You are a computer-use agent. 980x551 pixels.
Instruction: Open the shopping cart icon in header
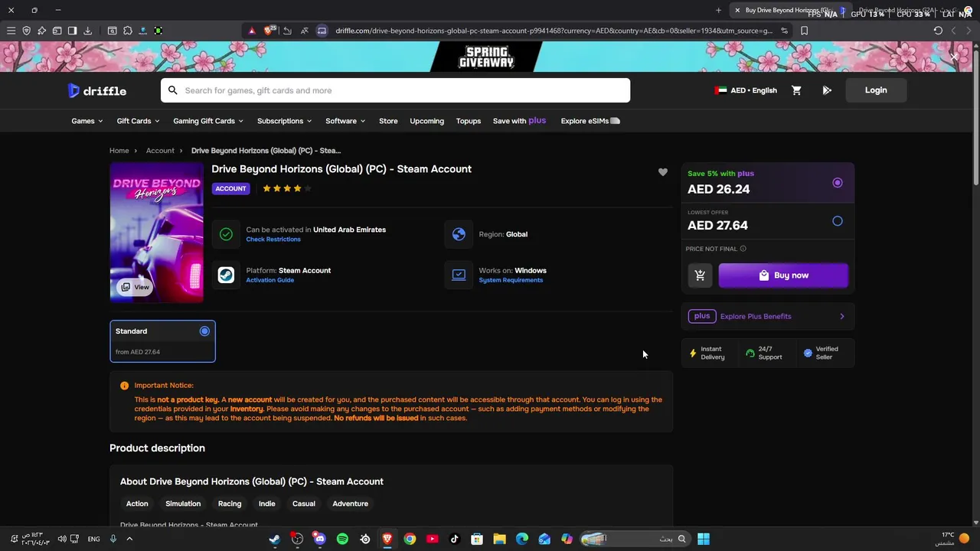796,90
